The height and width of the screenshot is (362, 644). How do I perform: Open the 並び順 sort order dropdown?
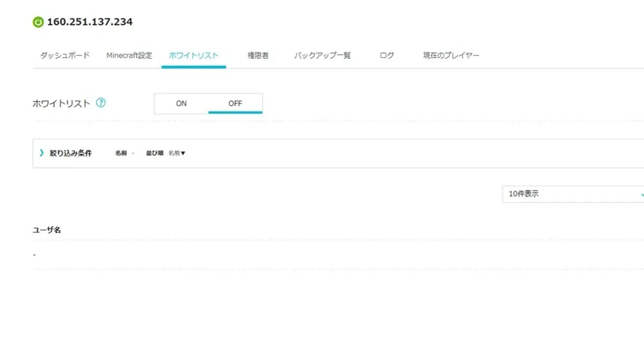(177, 153)
